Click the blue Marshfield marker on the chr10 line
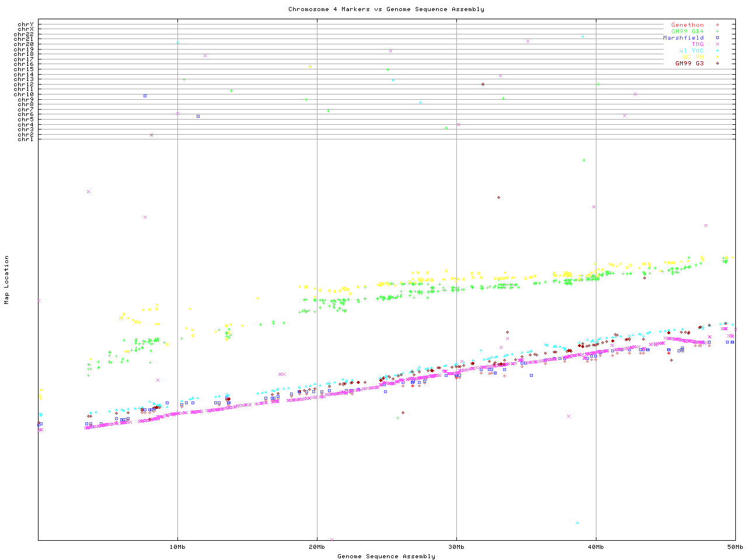 pyautogui.click(x=145, y=96)
